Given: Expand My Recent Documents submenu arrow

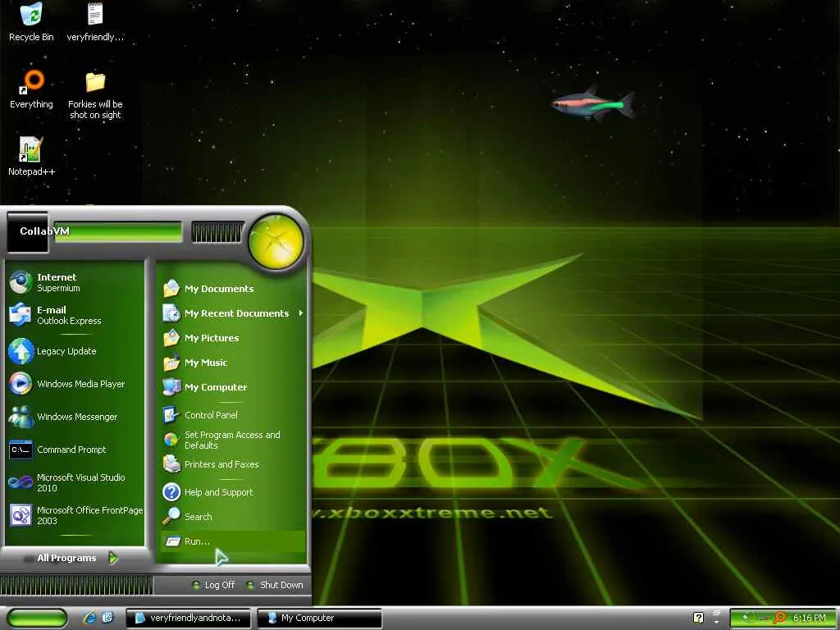Looking at the screenshot, I should pyautogui.click(x=301, y=313).
